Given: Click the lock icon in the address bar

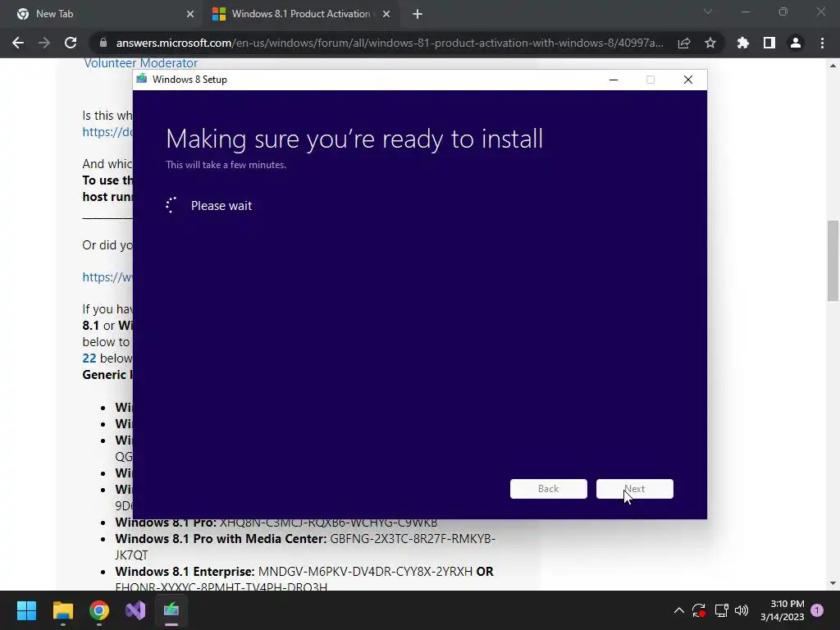Looking at the screenshot, I should click(103, 43).
